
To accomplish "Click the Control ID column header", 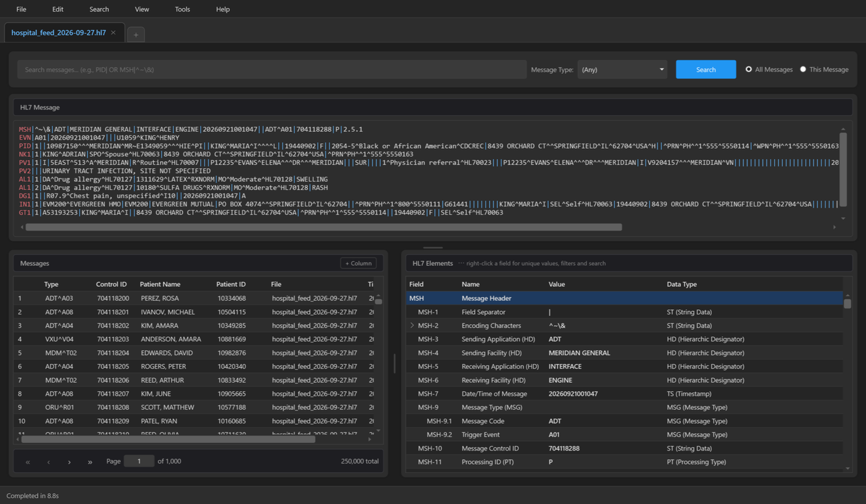I will click(112, 285).
